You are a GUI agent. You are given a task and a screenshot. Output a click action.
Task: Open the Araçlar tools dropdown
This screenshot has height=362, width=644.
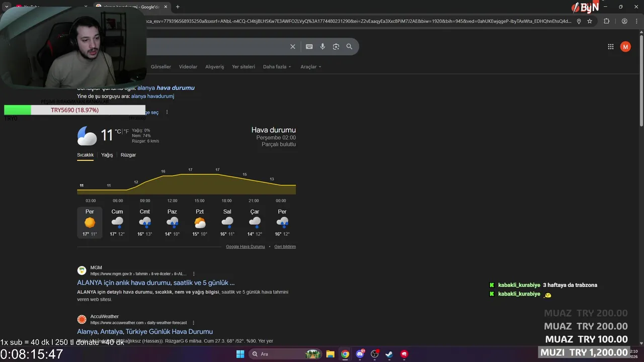pos(310,67)
